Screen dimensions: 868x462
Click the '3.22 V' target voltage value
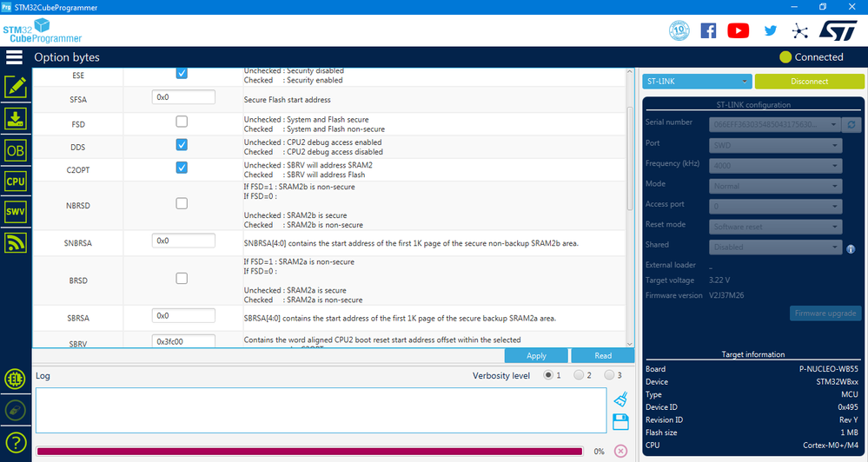(719, 280)
